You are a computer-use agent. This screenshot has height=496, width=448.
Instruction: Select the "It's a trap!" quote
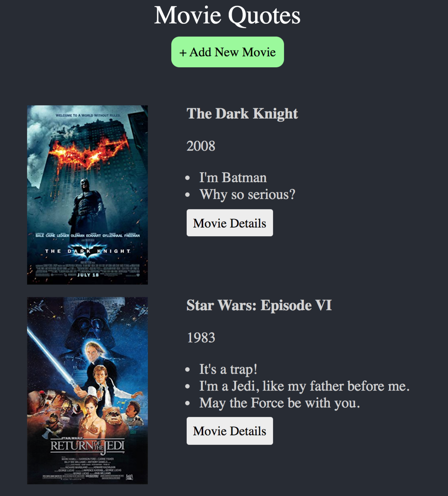point(228,369)
